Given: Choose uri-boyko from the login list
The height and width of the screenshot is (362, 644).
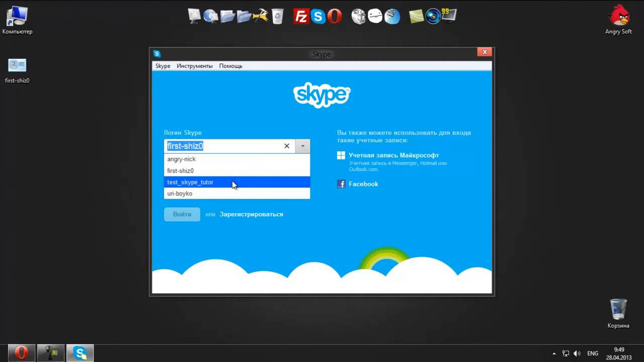Looking at the screenshot, I should point(237,194).
